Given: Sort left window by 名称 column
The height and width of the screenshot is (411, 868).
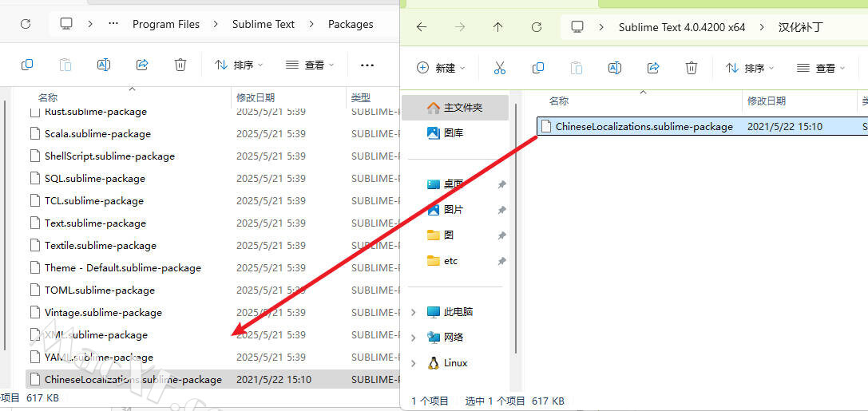Looking at the screenshot, I should 48,97.
